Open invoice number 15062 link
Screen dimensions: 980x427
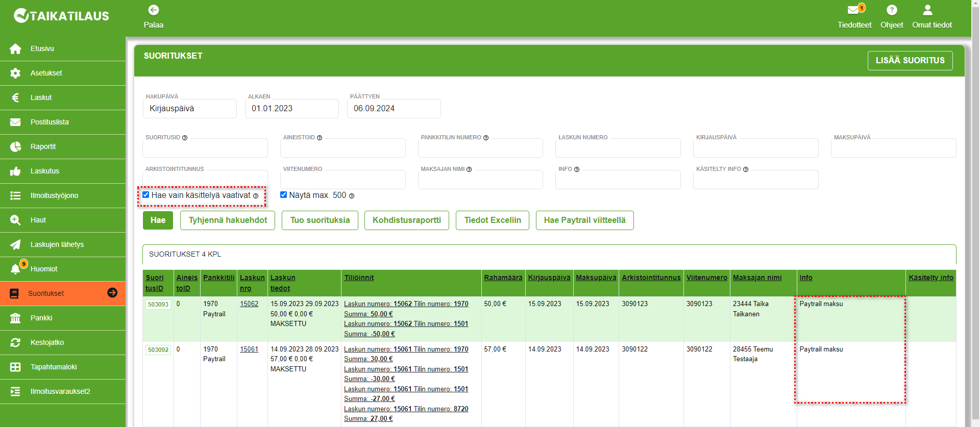pos(249,304)
